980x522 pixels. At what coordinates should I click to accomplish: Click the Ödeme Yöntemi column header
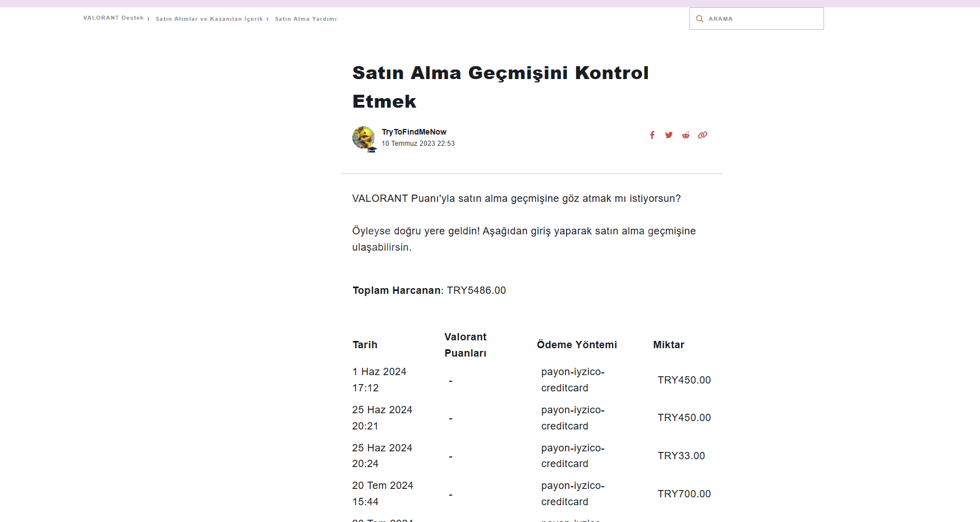(x=577, y=345)
